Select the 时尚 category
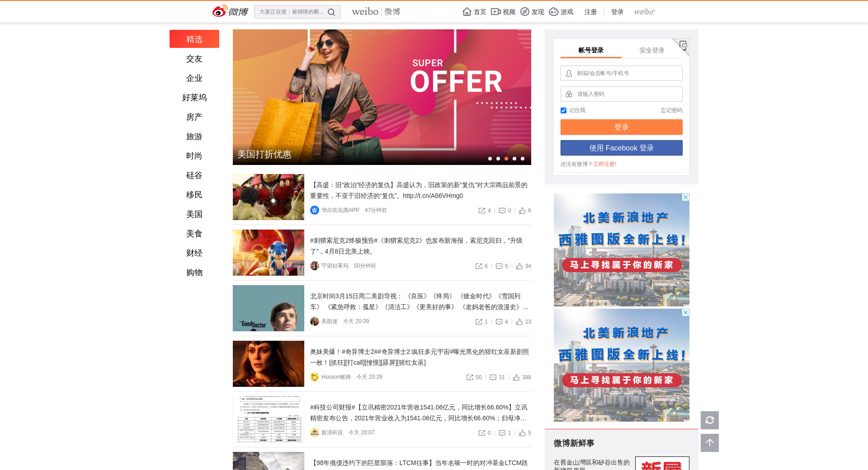The image size is (868, 470). point(194,156)
